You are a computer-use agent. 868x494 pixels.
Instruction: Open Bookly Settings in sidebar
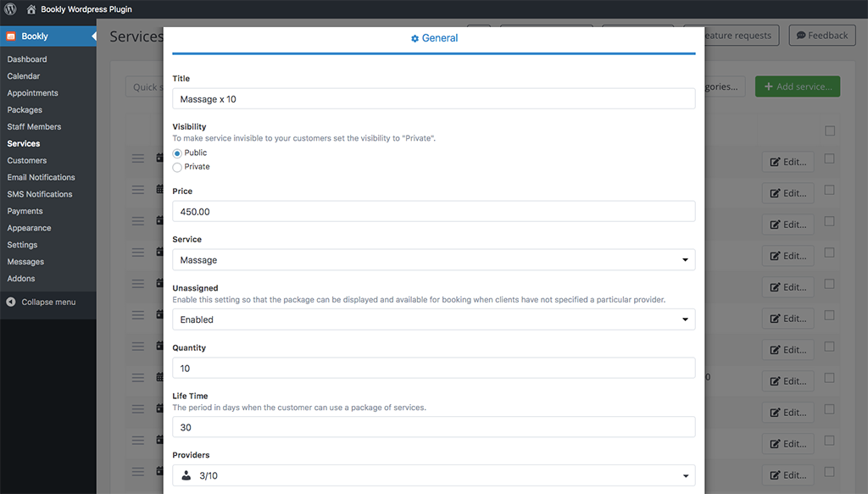(x=22, y=245)
